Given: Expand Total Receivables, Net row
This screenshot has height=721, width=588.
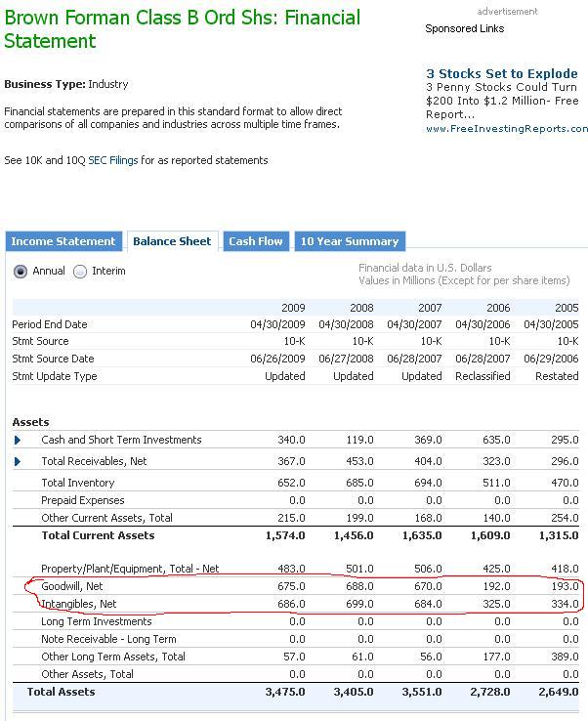Looking at the screenshot, I should (18, 461).
